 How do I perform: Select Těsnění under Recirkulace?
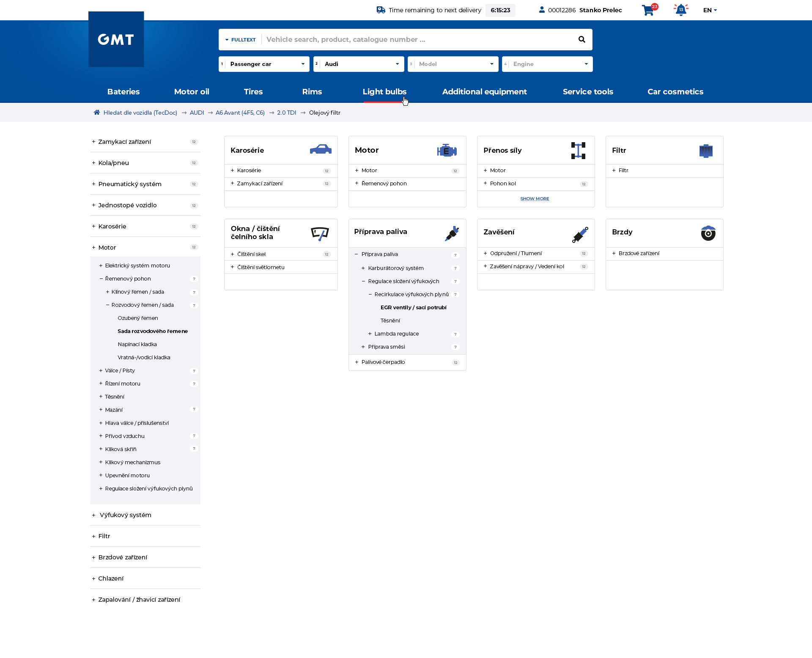click(x=390, y=321)
